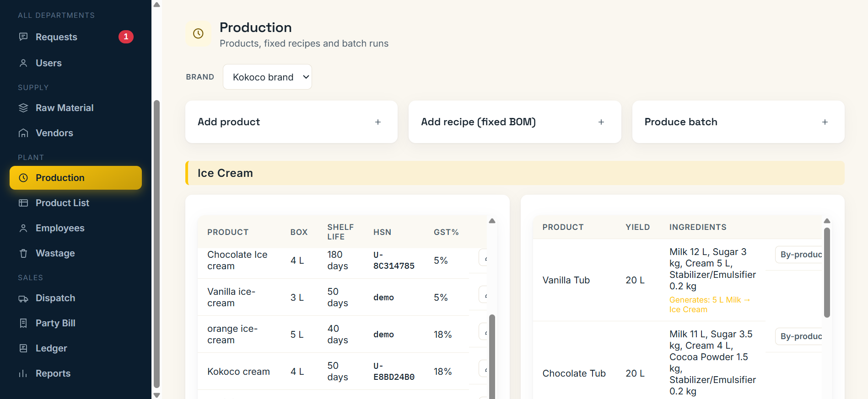Click the Ice Cream category header
868x399 pixels.
[515, 173]
